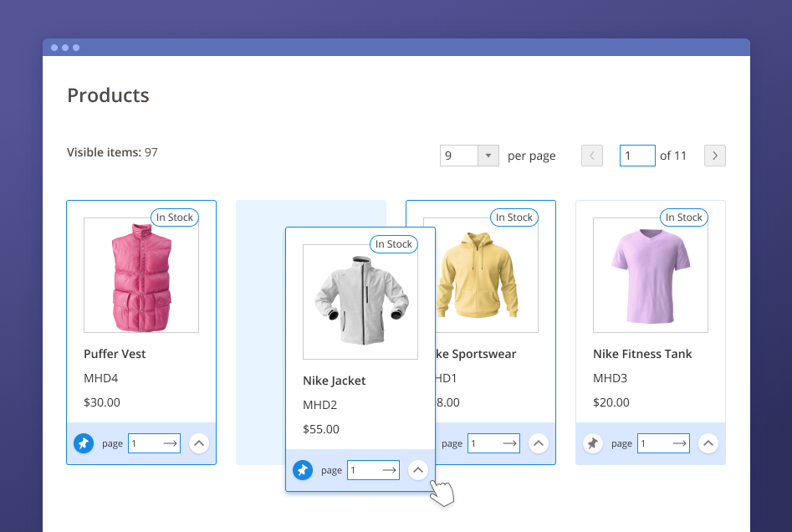Image resolution: width=792 pixels, height=532 pixels.
Task: Toggle the pin on the Nike Jacket card
Action: point(302,470)
